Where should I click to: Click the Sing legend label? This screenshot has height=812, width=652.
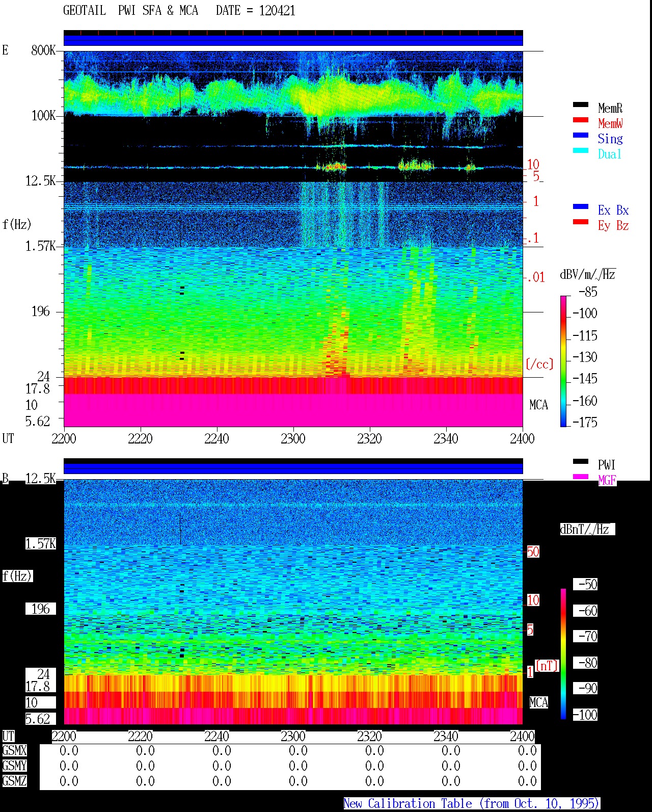610,139
